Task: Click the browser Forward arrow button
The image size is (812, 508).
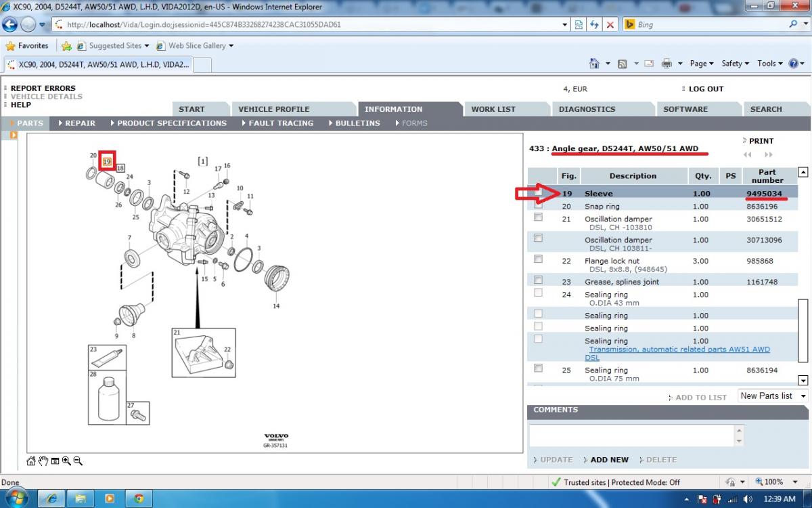Action: [28, 24]
